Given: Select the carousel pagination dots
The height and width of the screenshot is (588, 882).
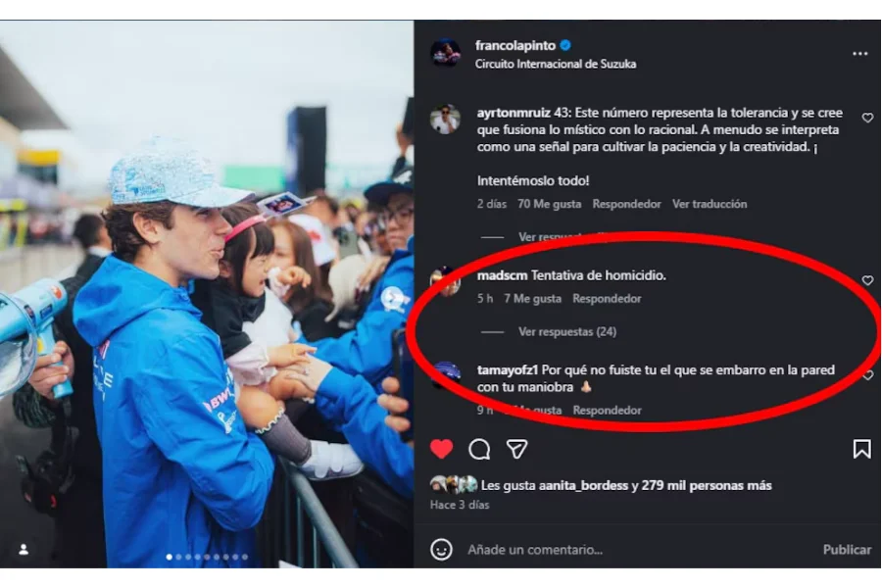Looking at the screenshot, I should pos(207,557).
